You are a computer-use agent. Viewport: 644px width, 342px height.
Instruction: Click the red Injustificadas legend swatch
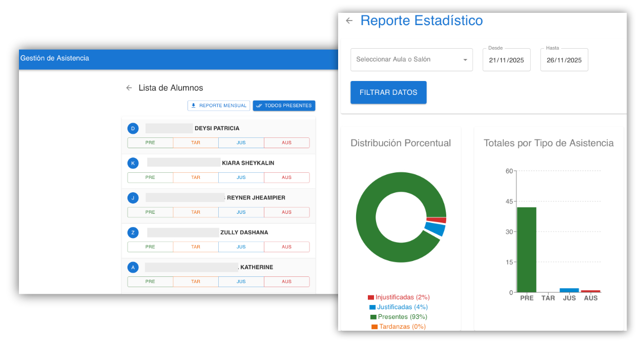[371, 297]
